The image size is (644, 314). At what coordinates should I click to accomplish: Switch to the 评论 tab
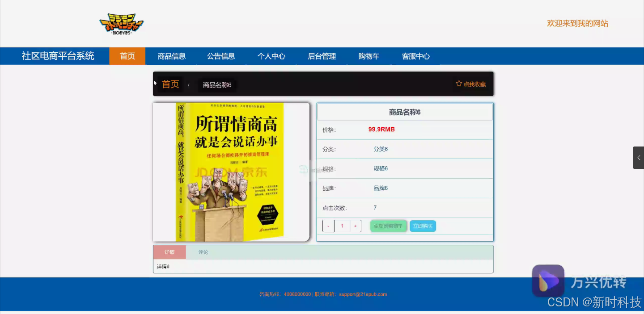[x=203, y=252]
